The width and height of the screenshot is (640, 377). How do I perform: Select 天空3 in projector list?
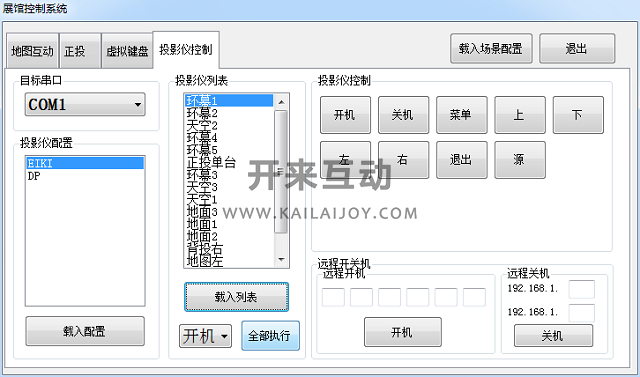229,187
